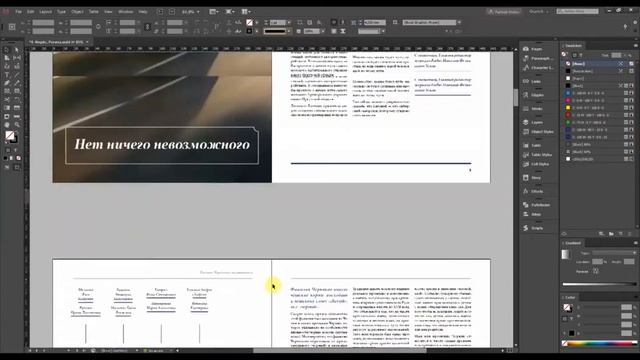The image size is (640, 360).
Task: Select the Rectangle Frame tool
Action: (x=7, y=91)
